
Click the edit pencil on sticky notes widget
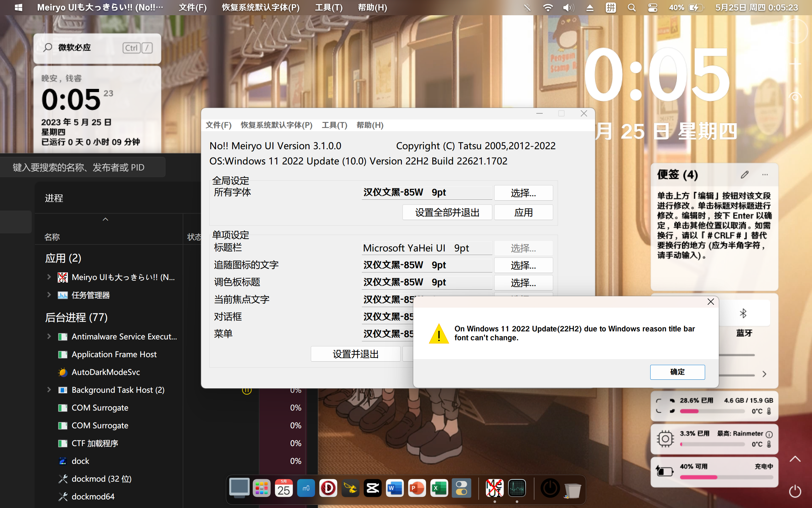[x=744, y=174]
